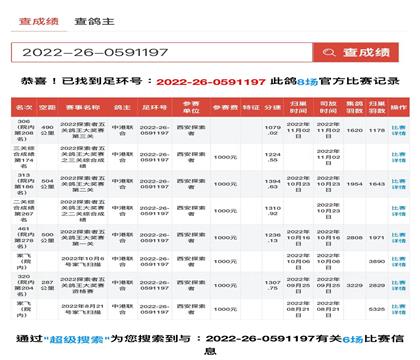Click the magnifier icon in search button

(x=329, y=52)
